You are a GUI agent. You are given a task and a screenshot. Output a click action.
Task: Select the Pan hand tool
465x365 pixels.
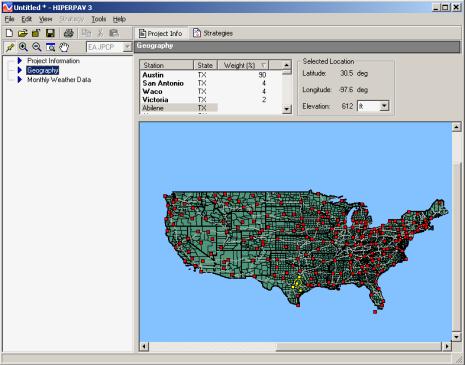tap(64, 47)
